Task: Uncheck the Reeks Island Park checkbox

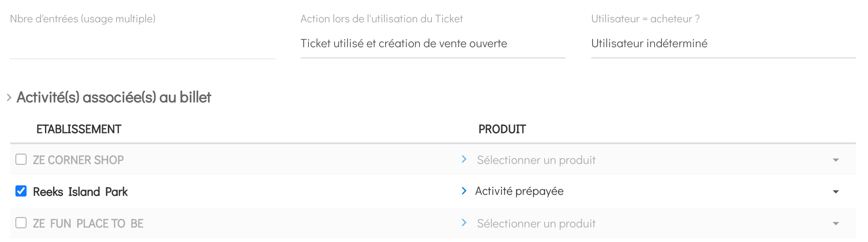Action: 21,191
